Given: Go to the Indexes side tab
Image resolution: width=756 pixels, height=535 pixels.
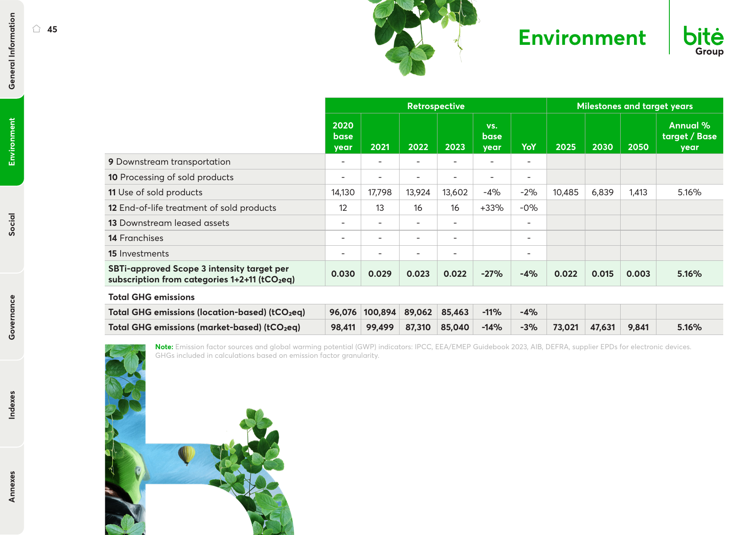Looking at the screenshot, I should (12, 404).
